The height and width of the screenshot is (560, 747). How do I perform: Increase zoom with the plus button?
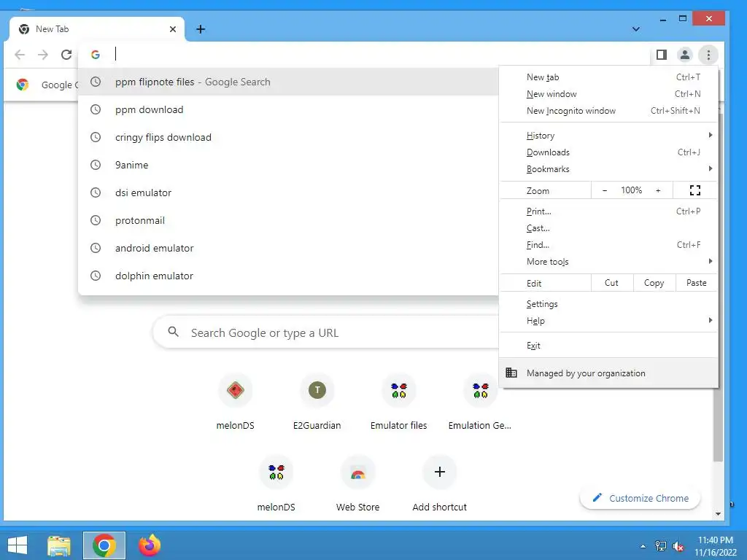click(x=658, y=190)
